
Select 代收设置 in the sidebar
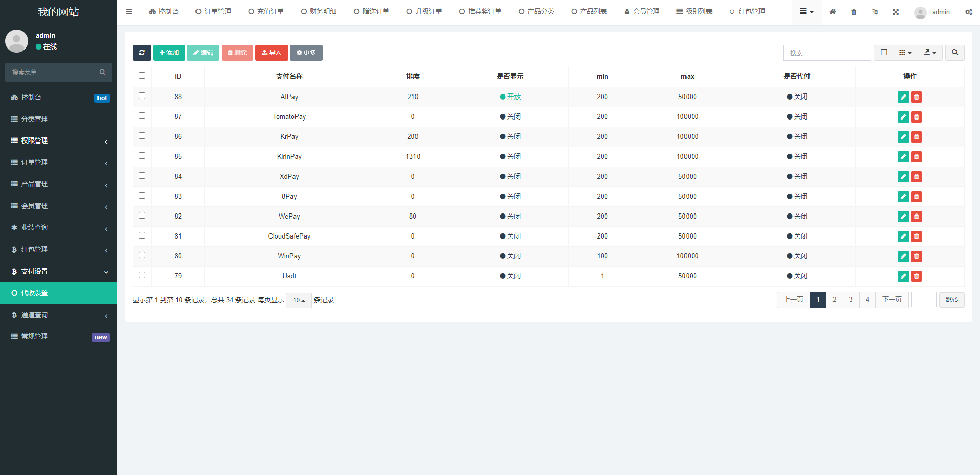59,293
